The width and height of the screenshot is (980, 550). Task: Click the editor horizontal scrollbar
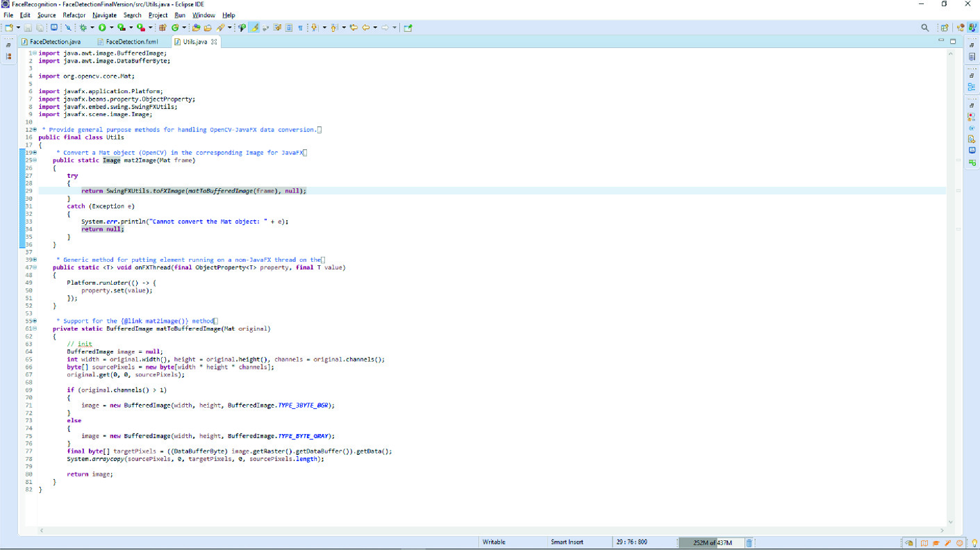click(x=492, y=531)
